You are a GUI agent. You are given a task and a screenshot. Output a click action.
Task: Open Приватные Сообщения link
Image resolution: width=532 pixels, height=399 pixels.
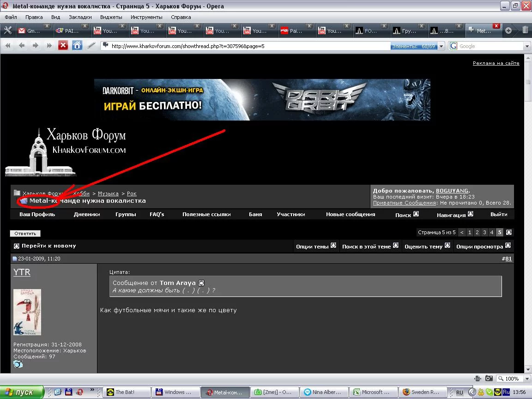pyautogui.click(x=405, y=203)
